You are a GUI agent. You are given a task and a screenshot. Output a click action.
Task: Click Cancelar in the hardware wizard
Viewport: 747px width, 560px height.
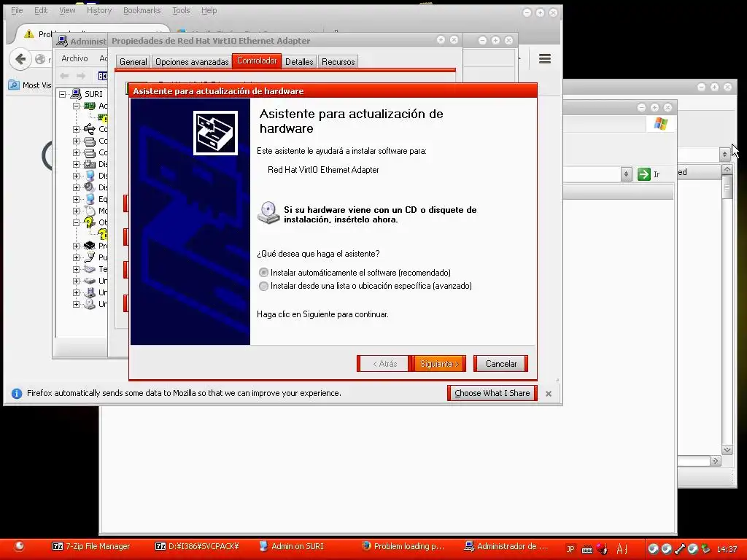(x=500, y=364)
